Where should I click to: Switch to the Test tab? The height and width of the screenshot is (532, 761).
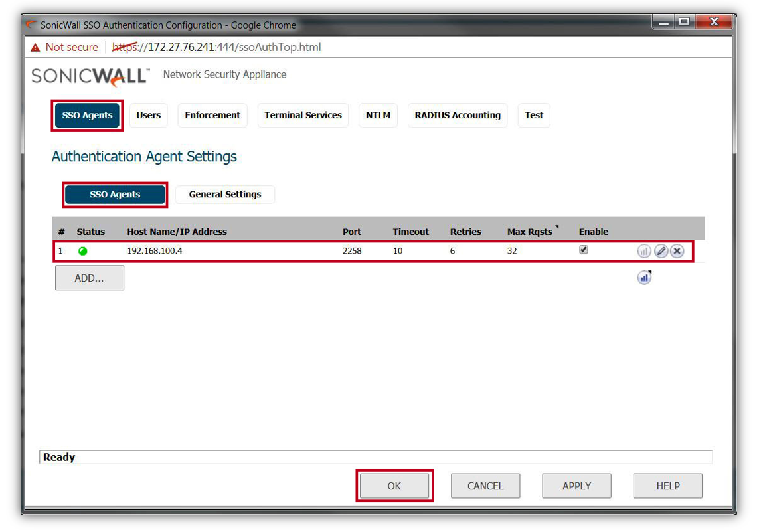pyautogui.click(x=534, y=115)
